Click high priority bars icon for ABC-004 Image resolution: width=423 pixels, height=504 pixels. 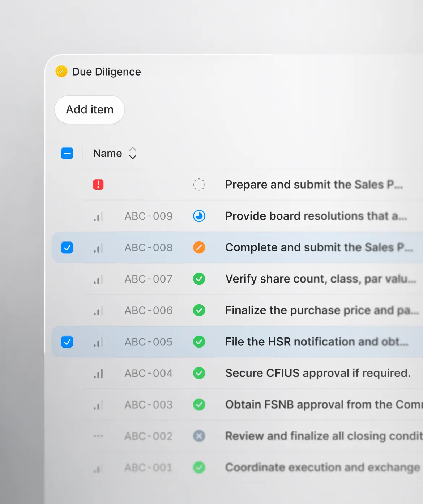click(98, 374)
